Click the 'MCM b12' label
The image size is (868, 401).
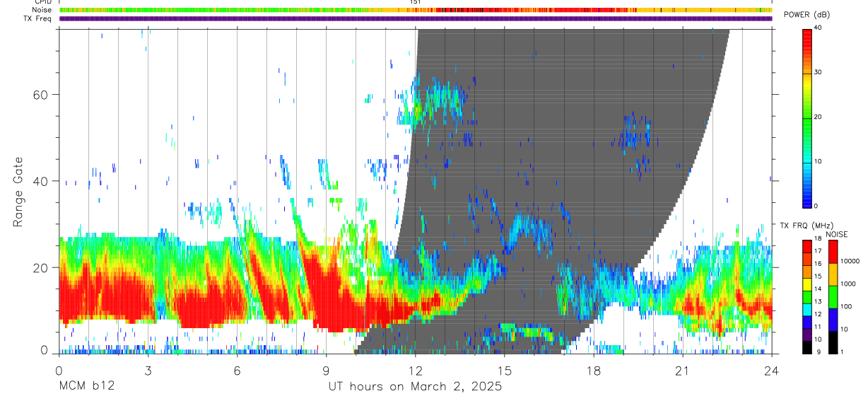(86, 387)
